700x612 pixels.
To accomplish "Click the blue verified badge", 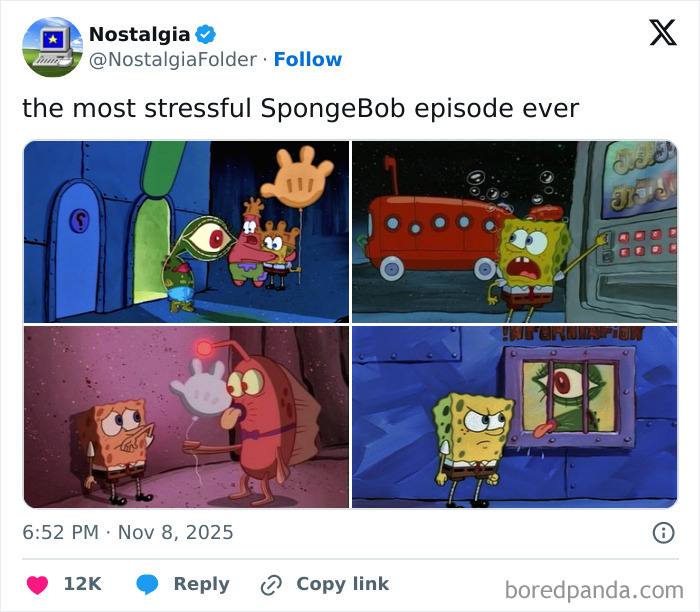I will pos(205,34).
